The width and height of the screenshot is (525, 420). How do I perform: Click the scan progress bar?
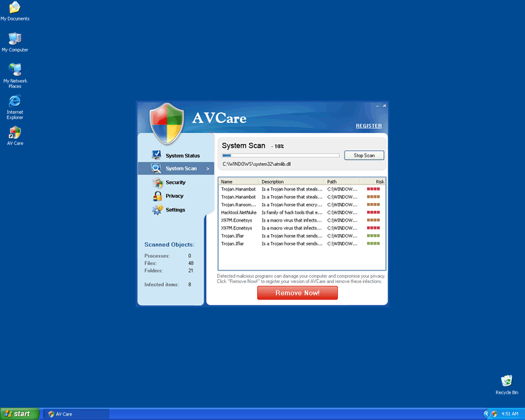click(x=280, y=155)
